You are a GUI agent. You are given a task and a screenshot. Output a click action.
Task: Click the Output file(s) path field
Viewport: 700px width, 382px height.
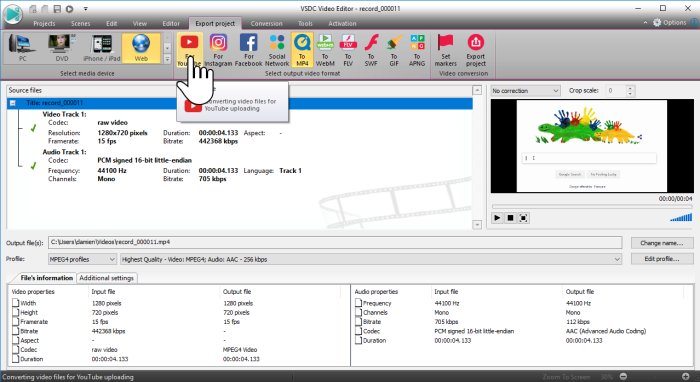pyautogui.click(x=335, y=242)
